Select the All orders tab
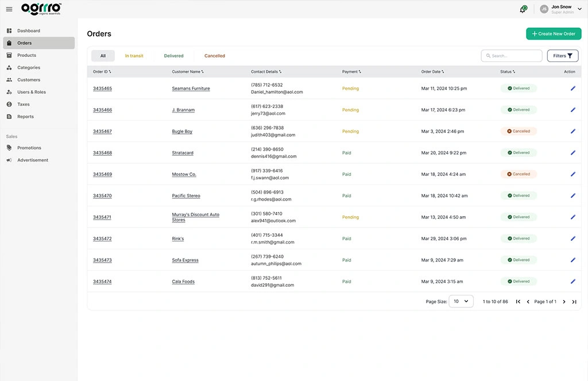588x381 pixels. point(103,56)
